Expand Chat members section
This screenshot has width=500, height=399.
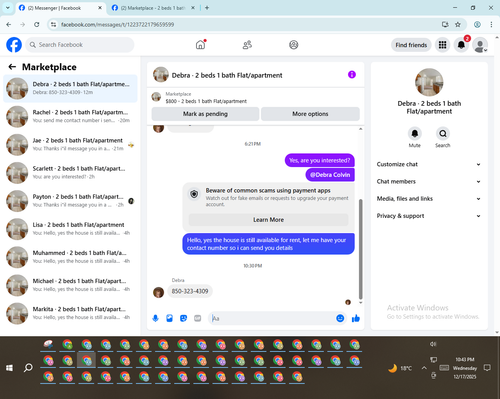tap(429, 182)
